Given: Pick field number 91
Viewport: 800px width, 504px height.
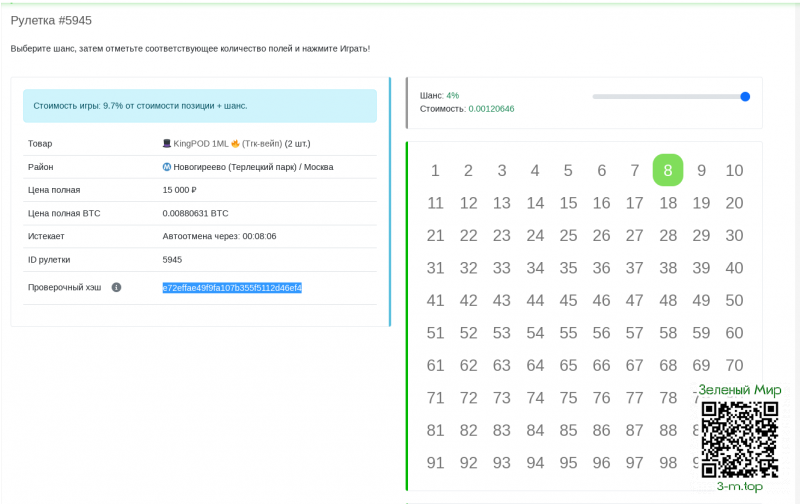Looking at the screenshot, I should coord(435,463).
